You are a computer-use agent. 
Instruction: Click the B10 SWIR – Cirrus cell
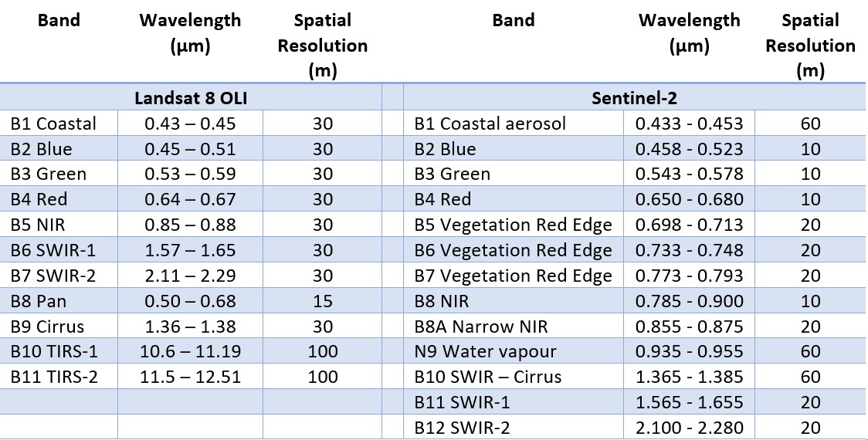click(x=514, y=377)
